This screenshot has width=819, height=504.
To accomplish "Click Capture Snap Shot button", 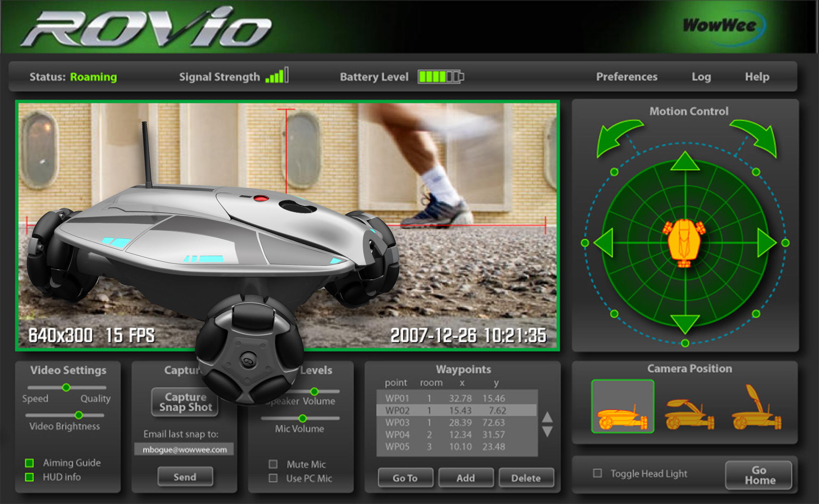I will click(x=185, y=402).
